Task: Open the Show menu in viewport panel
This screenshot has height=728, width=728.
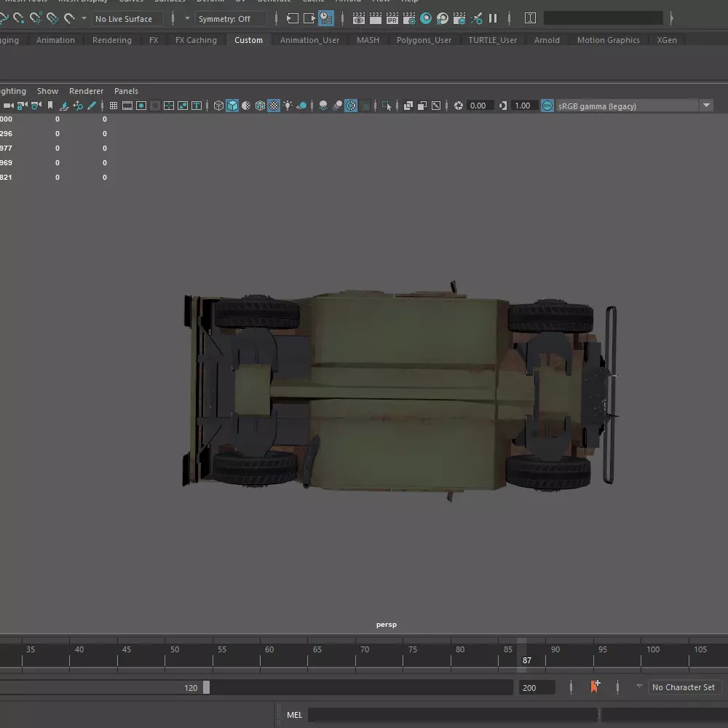Action: pos(48,91)
